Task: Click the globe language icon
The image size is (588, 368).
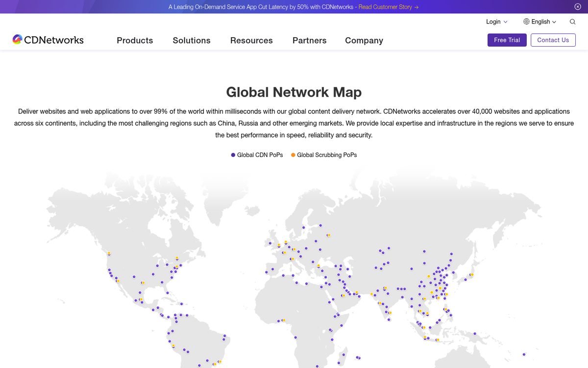Action: (x=526, y=22)
